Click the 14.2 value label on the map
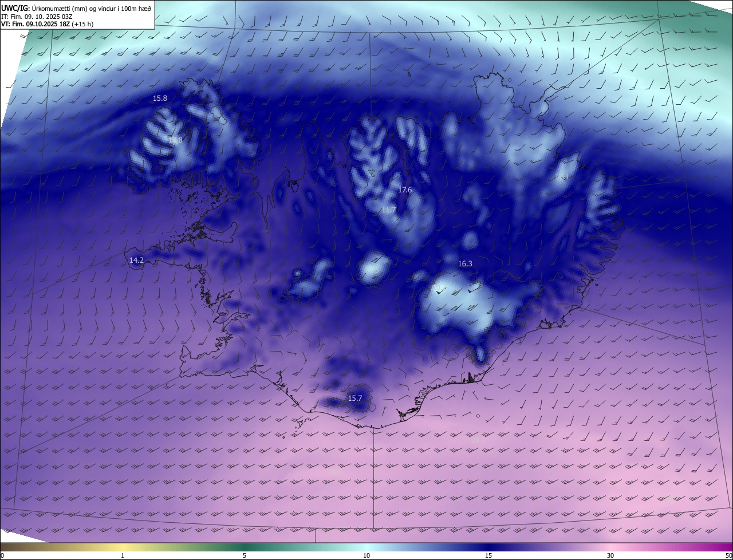This screenshot has height=560, width=733. (136, 260)
